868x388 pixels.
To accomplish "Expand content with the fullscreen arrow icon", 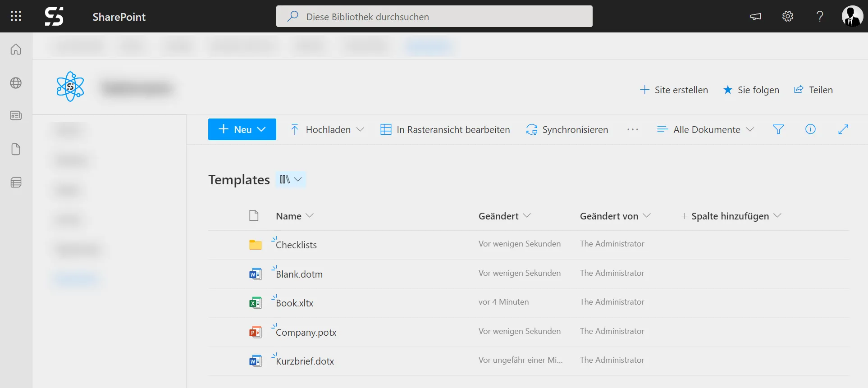I will [x=843, y=129].
